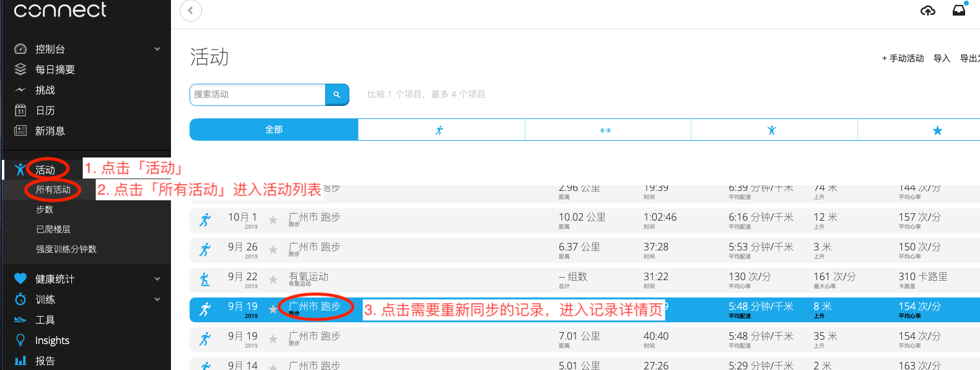Open 已爬楼层 submenu item
Screen dimensions: 980x370
[x=53, y=229]
